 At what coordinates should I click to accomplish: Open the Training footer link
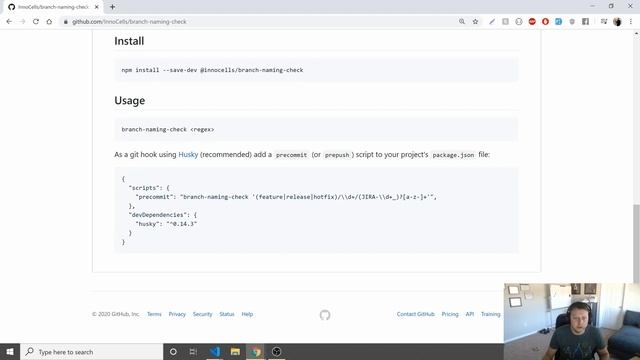tap(491, 314)
